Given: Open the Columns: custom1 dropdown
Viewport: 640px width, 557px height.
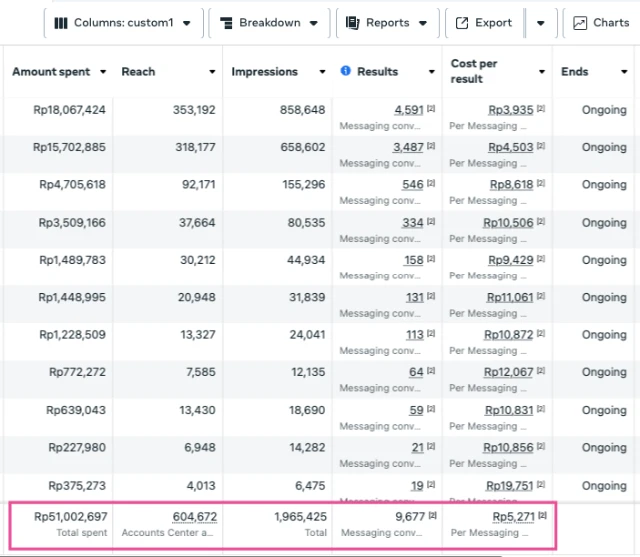Looking at the screenshot, I should tap(187, 23).
